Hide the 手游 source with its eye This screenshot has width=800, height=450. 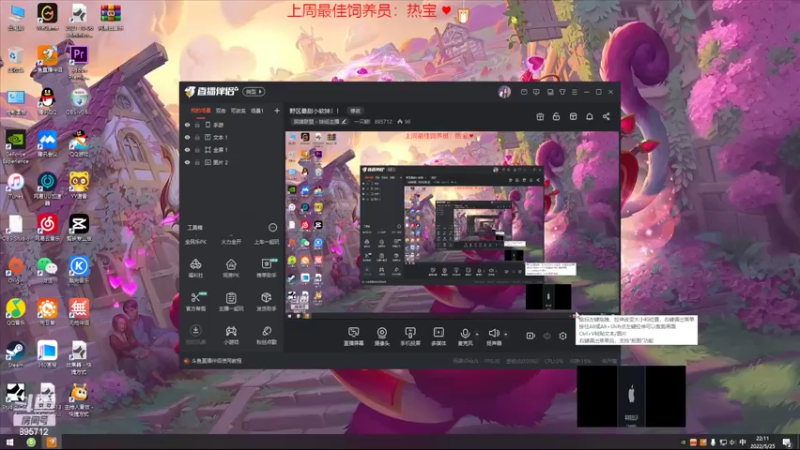pyautogui.click(x=187, y=125)
